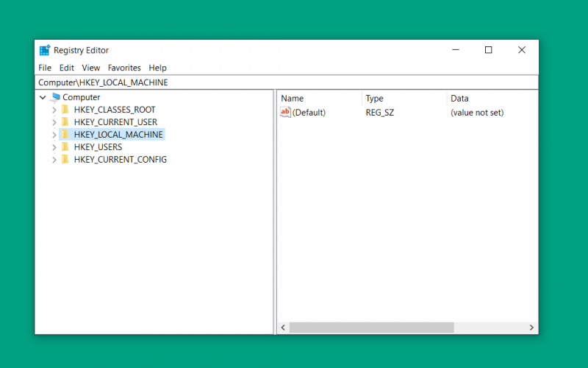Viewport: 588px width, 368px height.
Task: Click the HKEY_CLASSES_ROOT folder icon
Action: click(x=65, y=109)
